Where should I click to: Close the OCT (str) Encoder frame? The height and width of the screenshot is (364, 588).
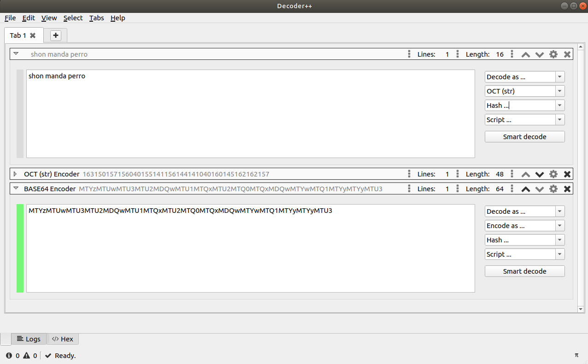[x=567, y=174]
